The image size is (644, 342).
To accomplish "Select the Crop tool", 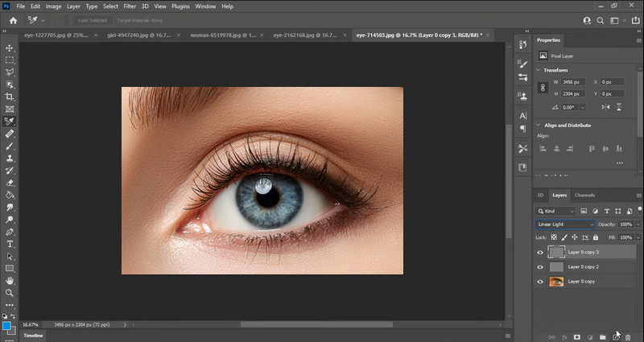I will click(10, 97).
